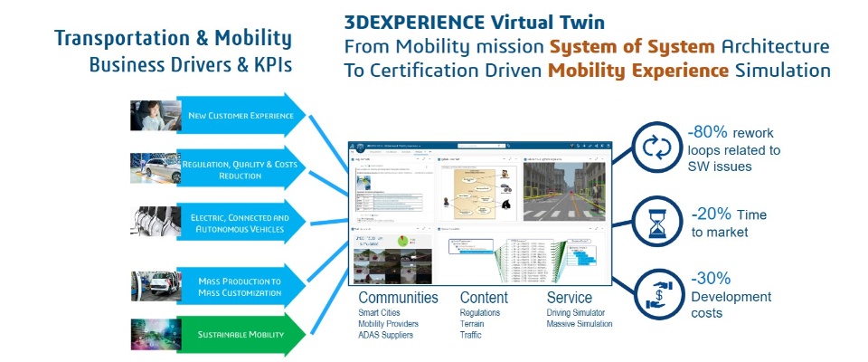Click the 3DEXPERIENCE Virtual Twin title
This screenshot has width=868, height=362.
click(475, 23)
